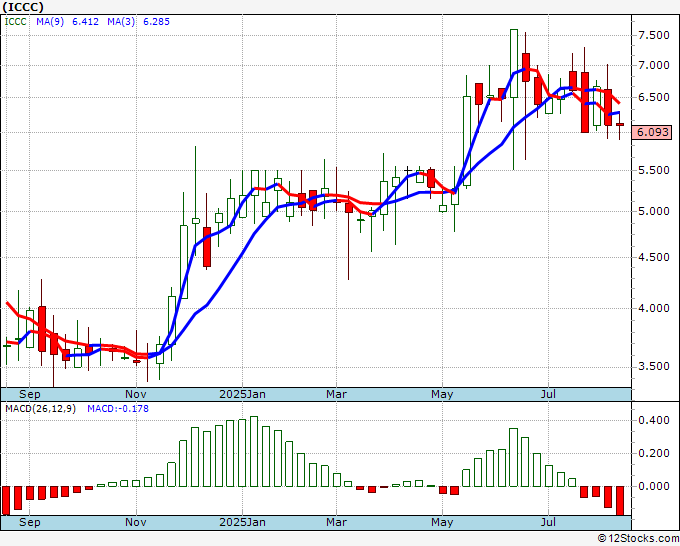Click Sep on the price chart time axis
This screenshot has width=680, height=546.
coord(29,394)
